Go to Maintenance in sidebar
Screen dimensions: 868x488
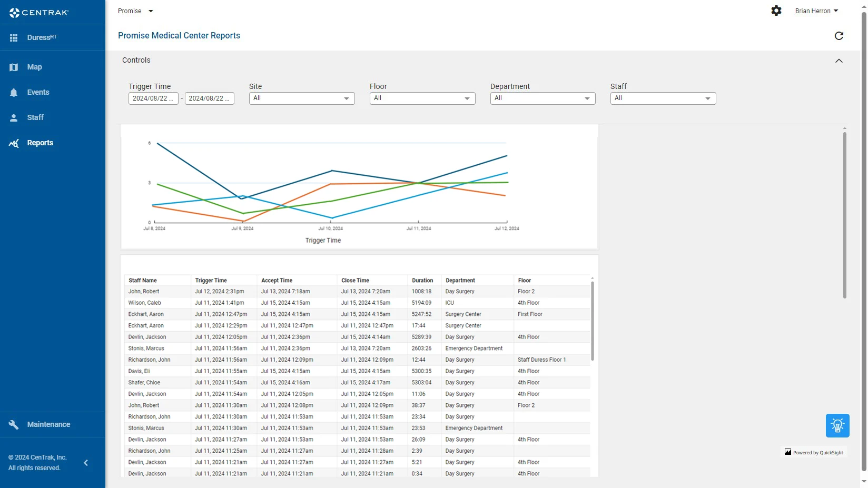[x=48, y=425]
